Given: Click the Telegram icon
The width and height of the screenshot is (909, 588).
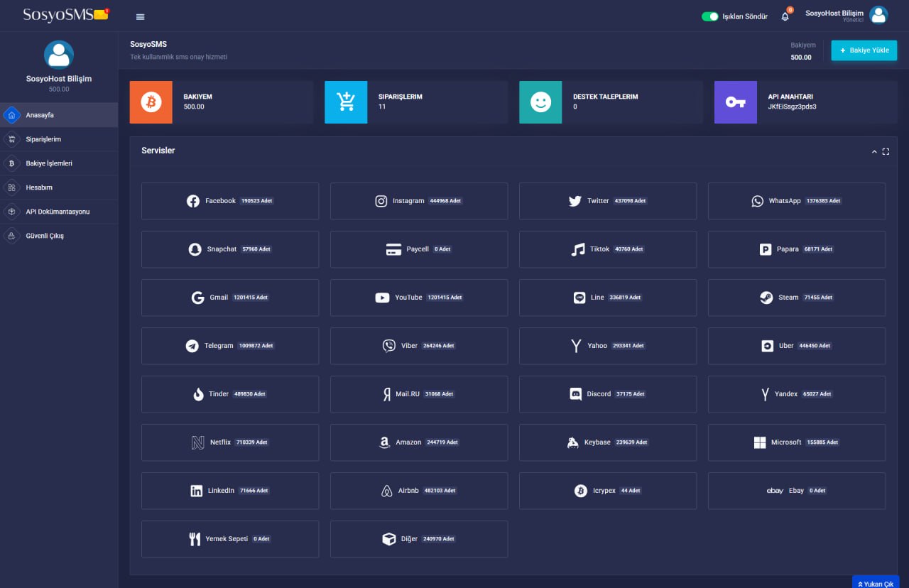Looking at the screenshot, I should 192,346.
